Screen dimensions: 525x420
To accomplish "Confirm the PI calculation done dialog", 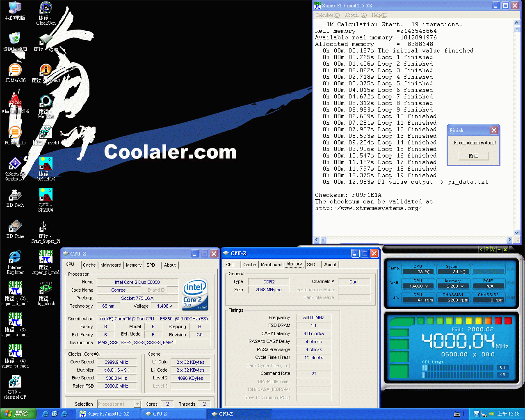I will 474,156.
